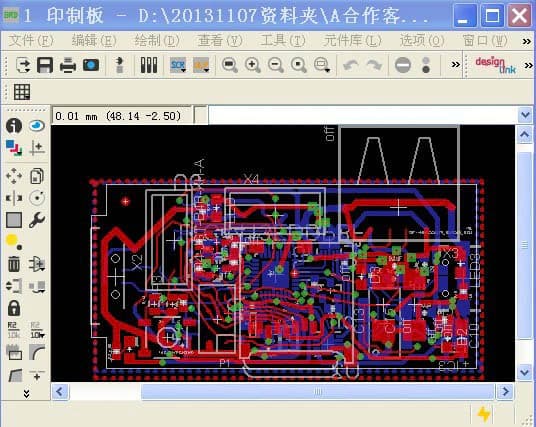Screen dimensions: 536x427
Task: Open the 编辑(E) menu
Action: click(94, 41)
